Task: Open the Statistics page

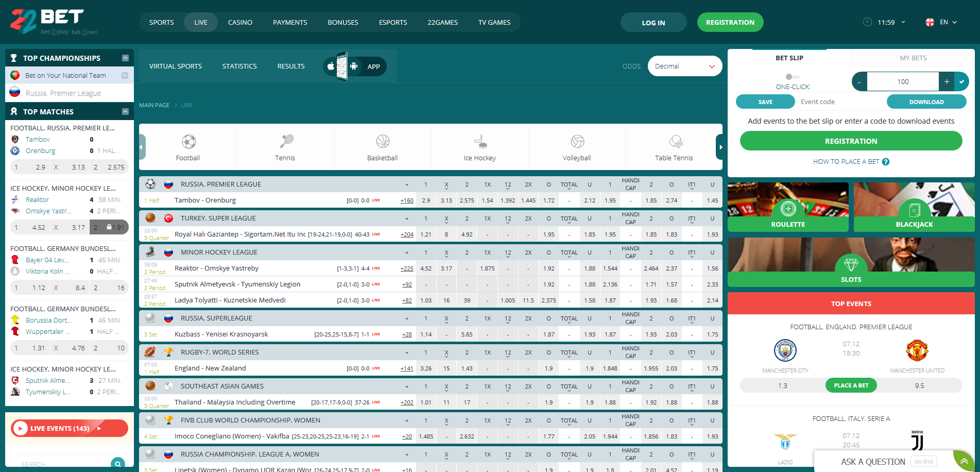Action: coord(239,66)
